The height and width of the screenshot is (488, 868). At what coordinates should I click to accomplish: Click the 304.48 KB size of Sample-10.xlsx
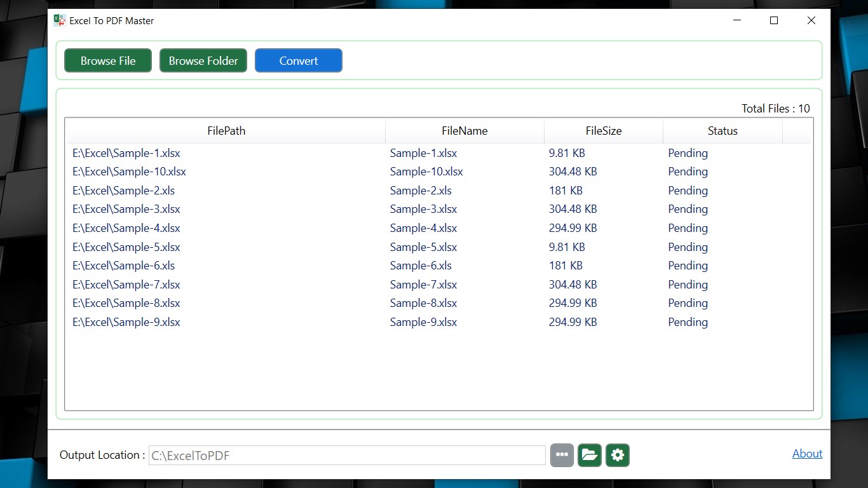tap(573, 172)
